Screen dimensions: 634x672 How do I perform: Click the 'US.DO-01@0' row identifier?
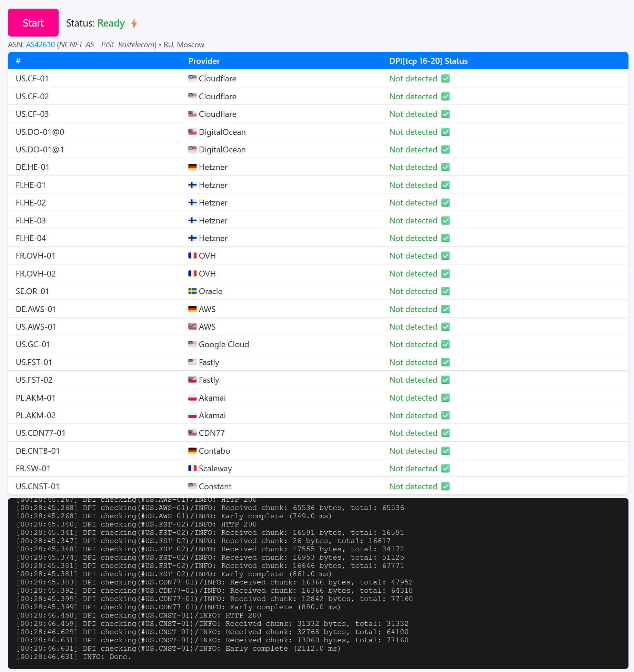(40, 132)
